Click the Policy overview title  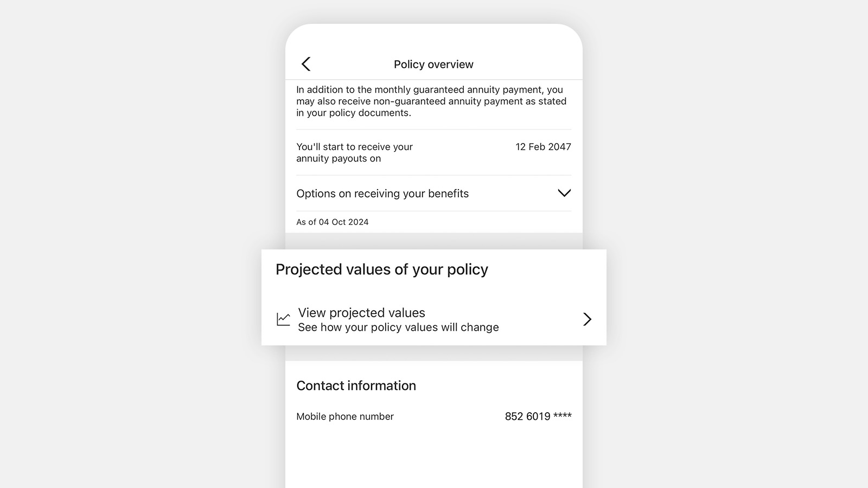tap(433, 65)
